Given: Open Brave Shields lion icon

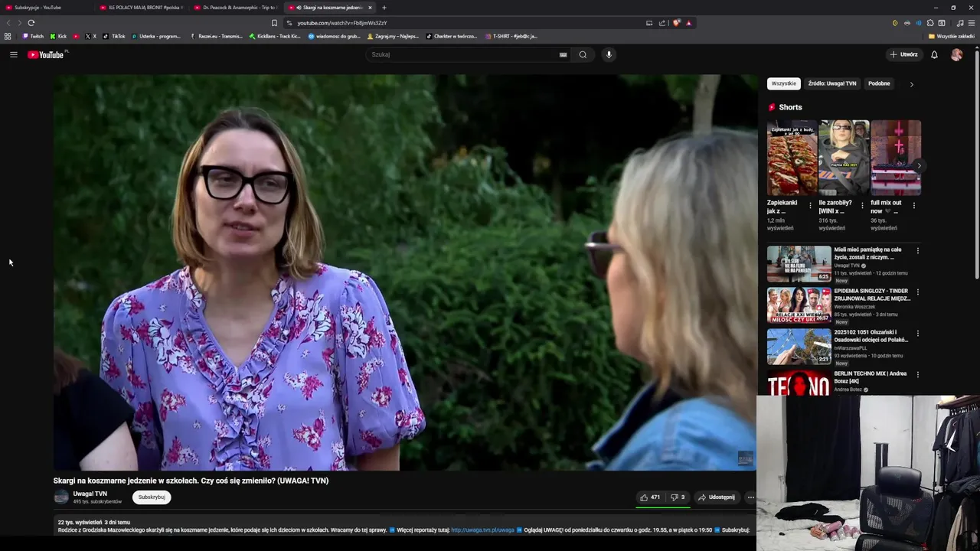Looking at the screenshot, I should point(676,23).
